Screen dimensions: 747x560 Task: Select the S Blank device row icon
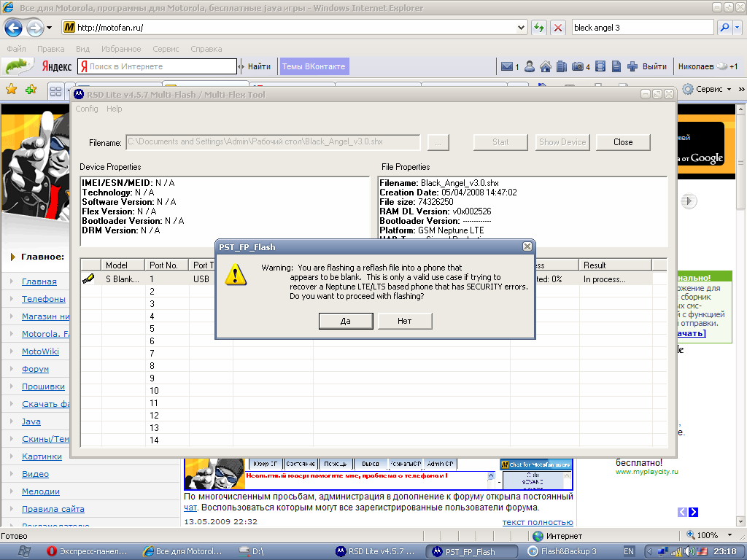click(88, 279)
